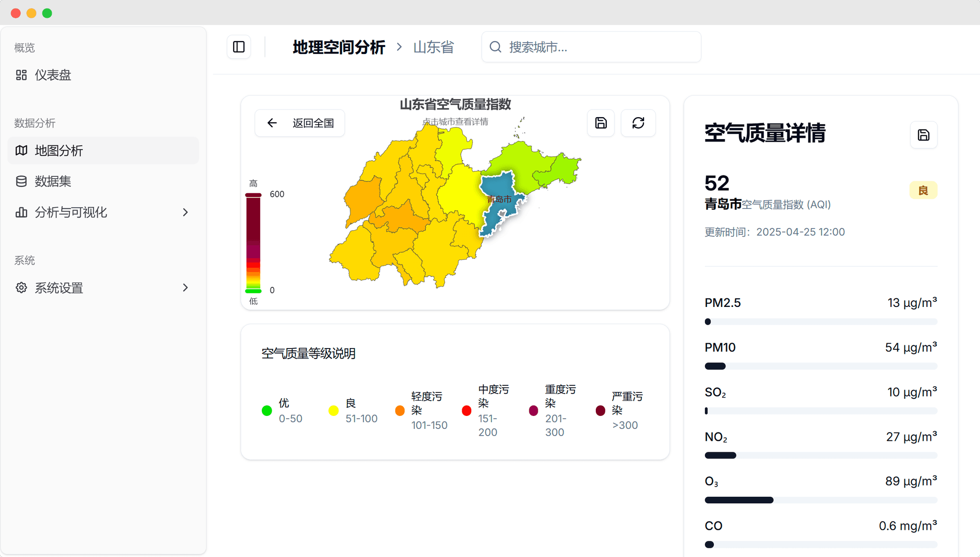This screenshot has height=557, width=980.
Task: Click the 13 µg/m³ PM2.5 value
Action: coord(912,303)
